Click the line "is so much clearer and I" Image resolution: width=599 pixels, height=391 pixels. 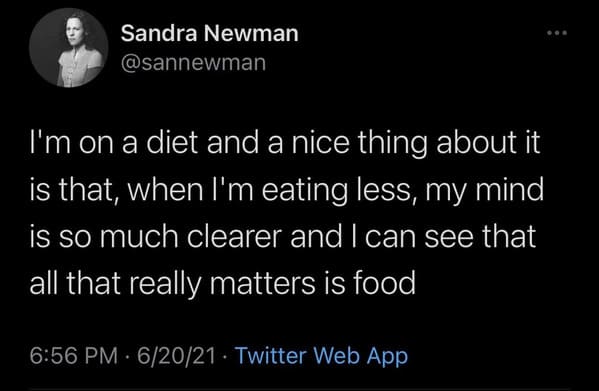click(283, 237)
